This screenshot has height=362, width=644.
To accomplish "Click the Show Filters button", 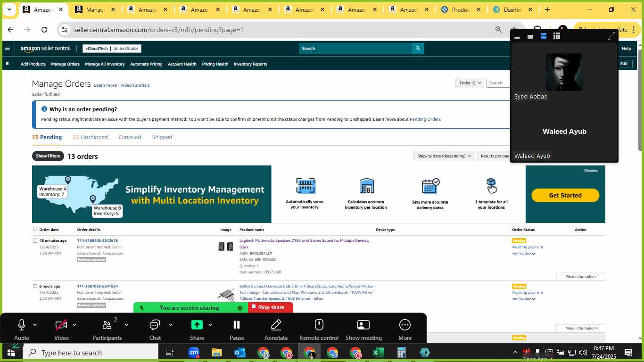I will [x=48, y=156].
